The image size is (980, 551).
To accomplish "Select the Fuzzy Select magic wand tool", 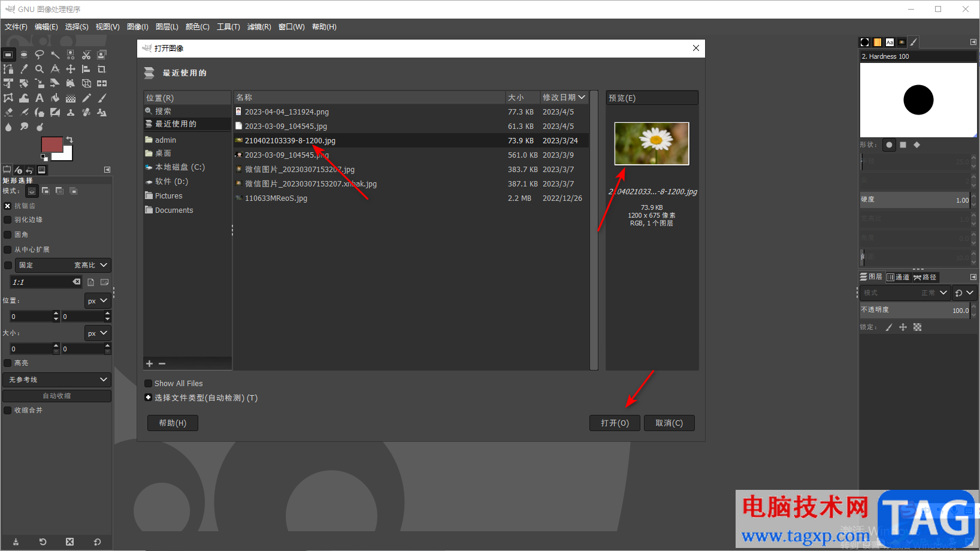I will (x=55, y=55).
